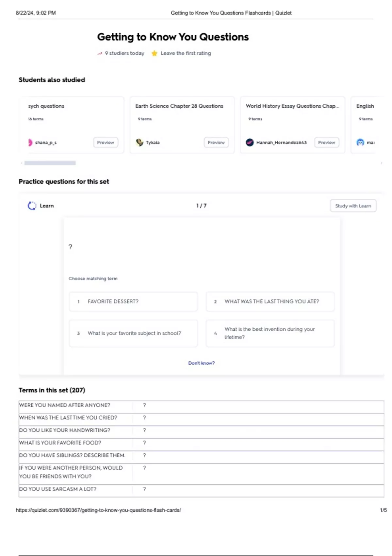Open Tykaia's profile avatar
This screenshot has height=556, width=392.
140,143
